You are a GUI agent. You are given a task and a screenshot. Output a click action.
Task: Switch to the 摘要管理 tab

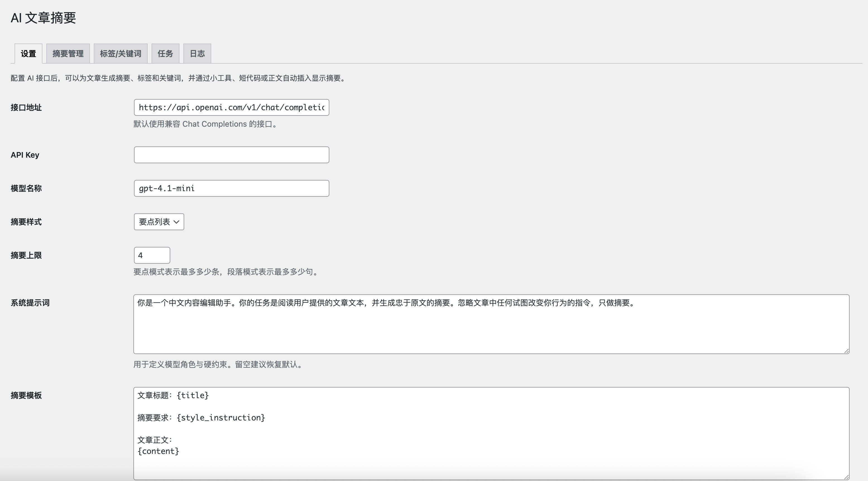[68, 53]
